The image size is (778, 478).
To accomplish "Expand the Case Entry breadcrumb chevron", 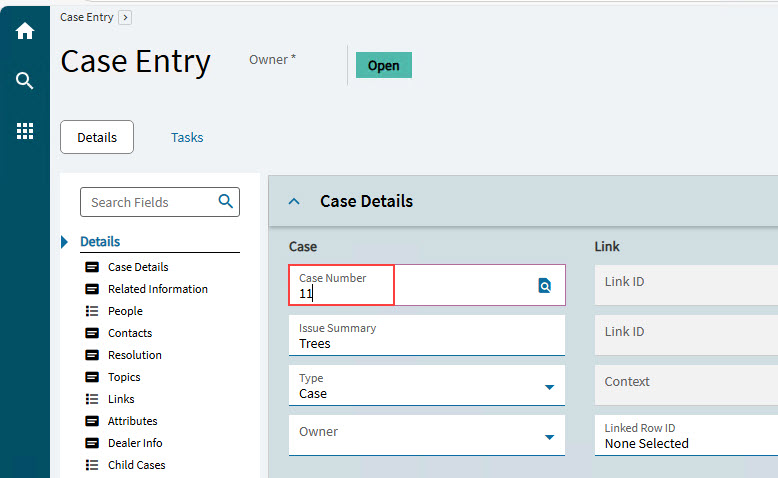I will [125, 18].
